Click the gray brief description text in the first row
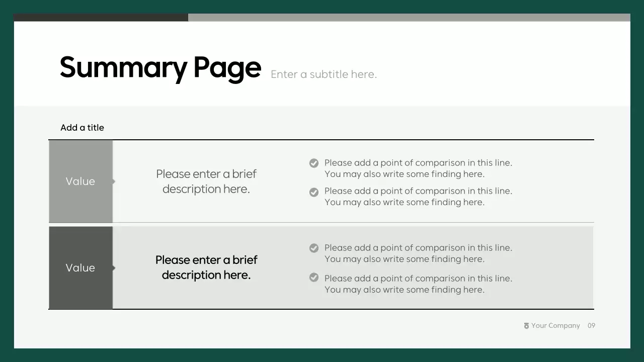This screenshot has height=362, width=644. tap(206, 182)
